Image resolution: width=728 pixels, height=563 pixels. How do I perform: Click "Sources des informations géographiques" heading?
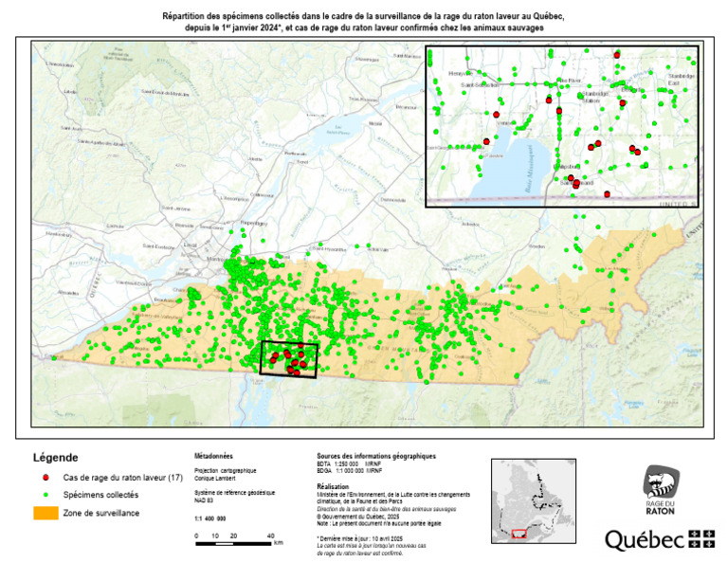(376, 456)
